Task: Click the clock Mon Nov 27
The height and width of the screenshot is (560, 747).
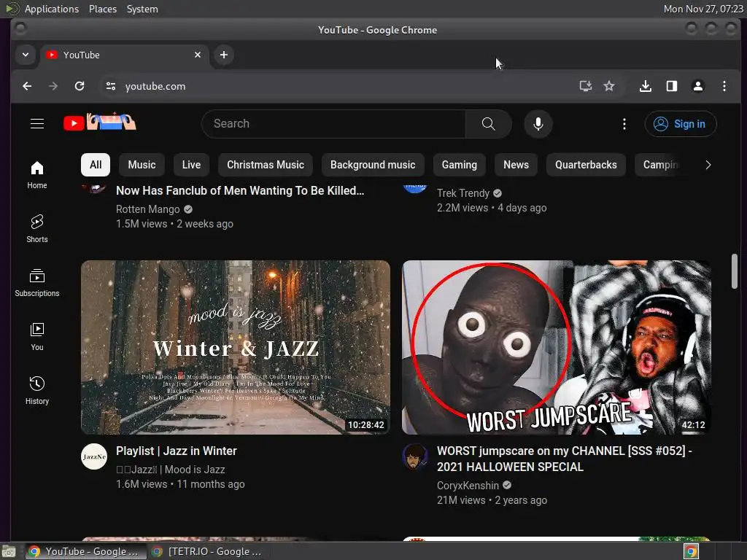Action: tap(703, 9)
